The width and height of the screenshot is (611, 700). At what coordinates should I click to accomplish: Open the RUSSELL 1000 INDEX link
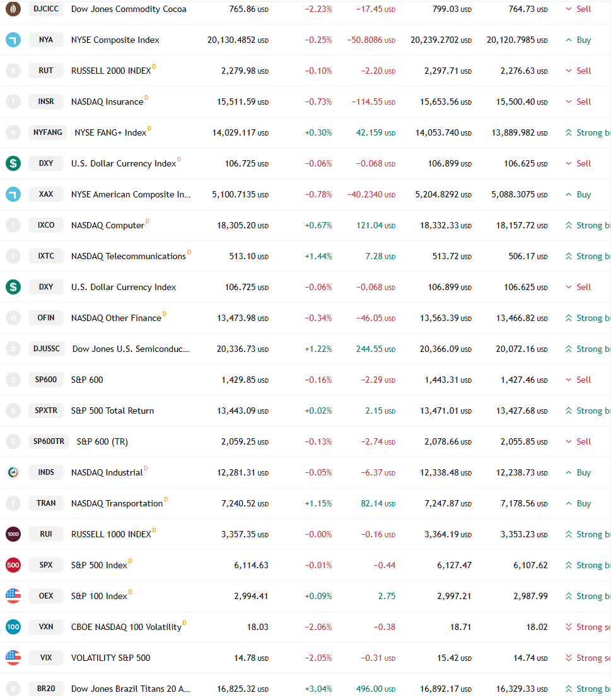[111, 534]
